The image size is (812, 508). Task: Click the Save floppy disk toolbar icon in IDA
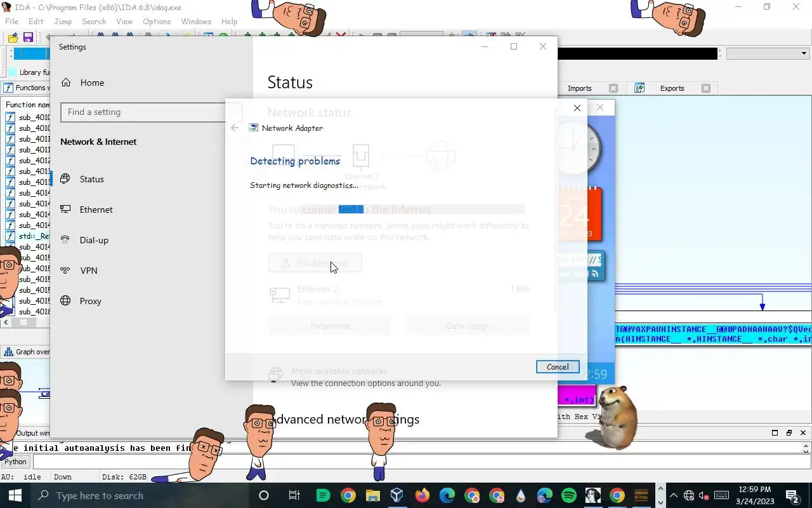pos(27,38)
